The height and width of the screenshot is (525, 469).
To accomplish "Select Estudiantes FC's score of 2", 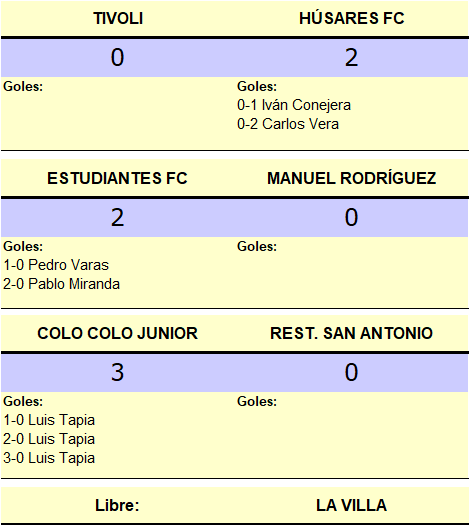I will point(118,217).
